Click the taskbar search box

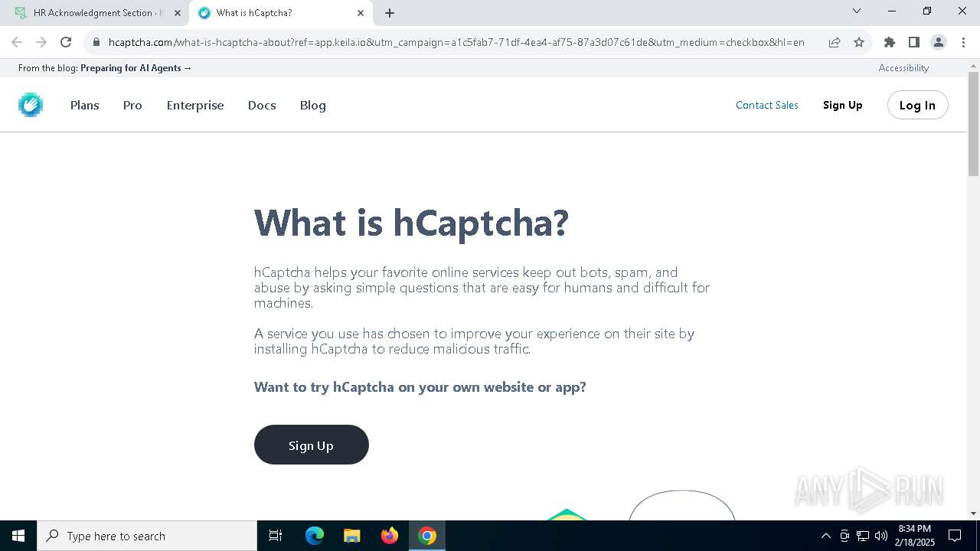(x=147, y=536)
